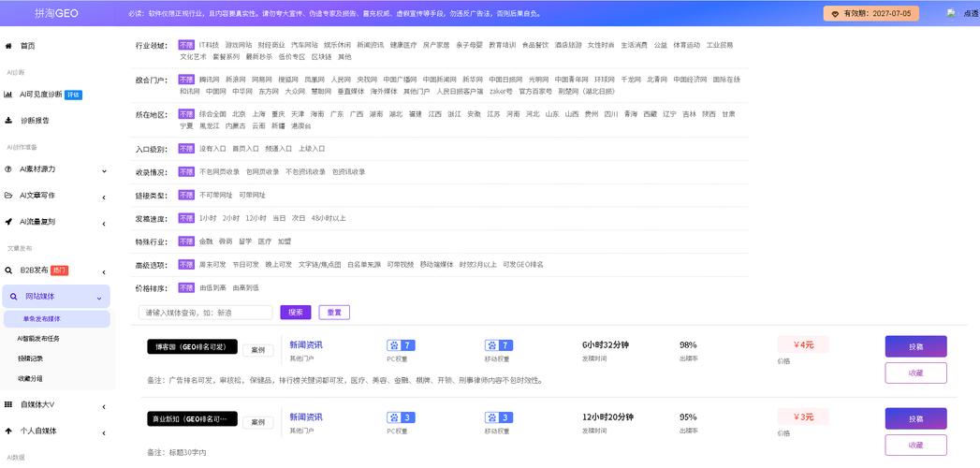Image resolution: width=980 pixels, height=468 pixels.
Task: Click the 有效期：2027-07-05 badge
Action: [x=871, y=14]
